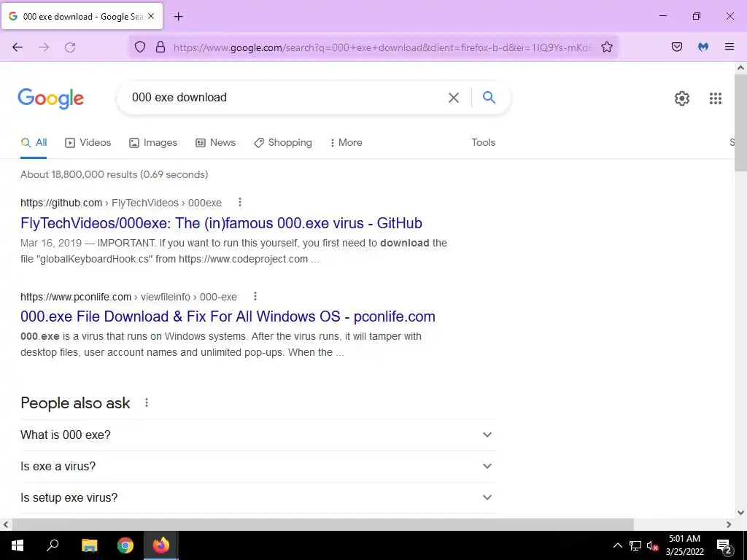Open the muted volume tray icon

tap(652, 545)
